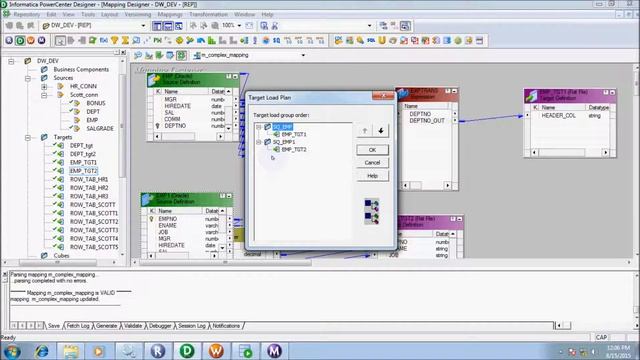Screen dimensions: 640x360
Task: Select SALGRADE source in Navigator tree
Action: 100,129
